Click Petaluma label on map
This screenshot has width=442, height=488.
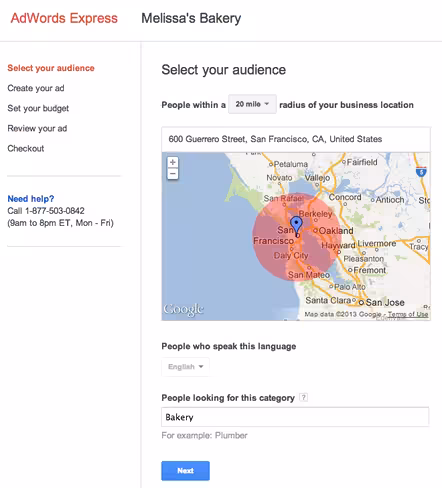pos(291,164)
